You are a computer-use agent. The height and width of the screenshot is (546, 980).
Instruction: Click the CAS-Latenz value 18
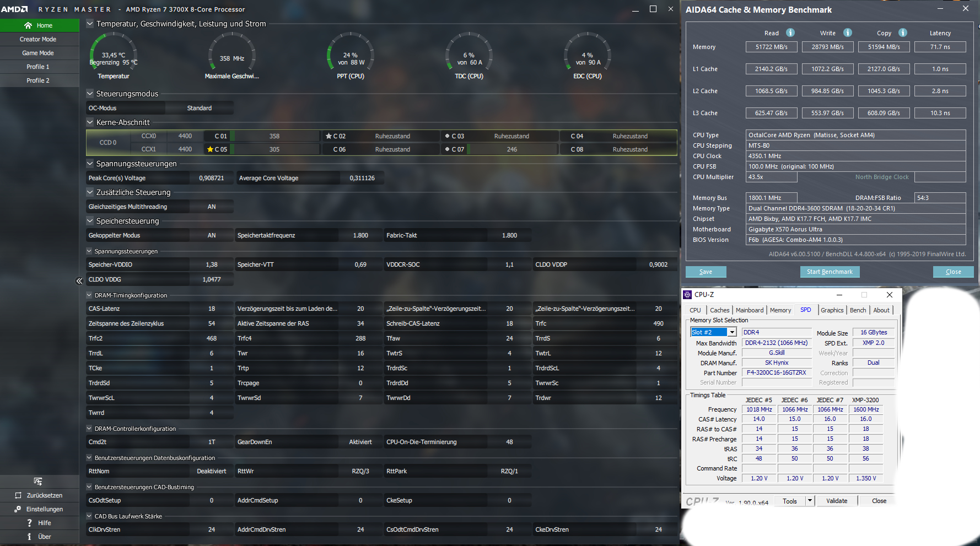(212, 309)
